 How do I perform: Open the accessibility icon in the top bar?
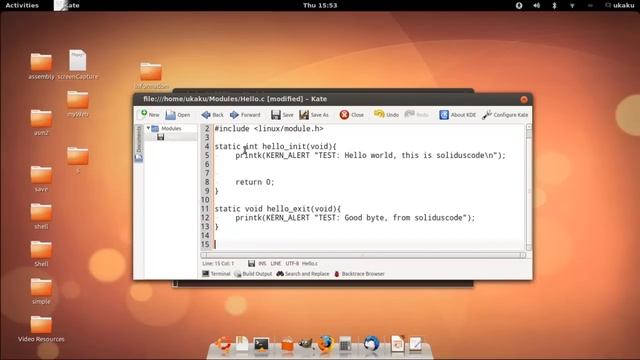tap(519, 5)
